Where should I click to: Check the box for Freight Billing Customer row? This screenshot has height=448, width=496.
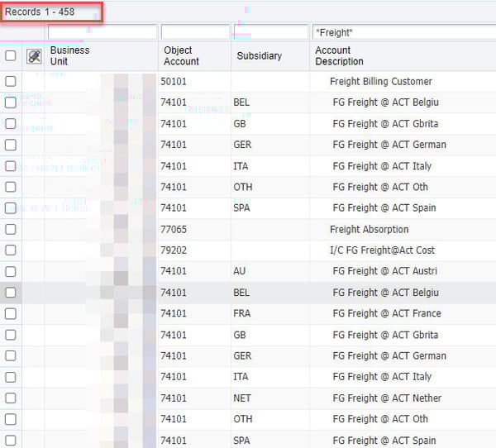(11, 81)
